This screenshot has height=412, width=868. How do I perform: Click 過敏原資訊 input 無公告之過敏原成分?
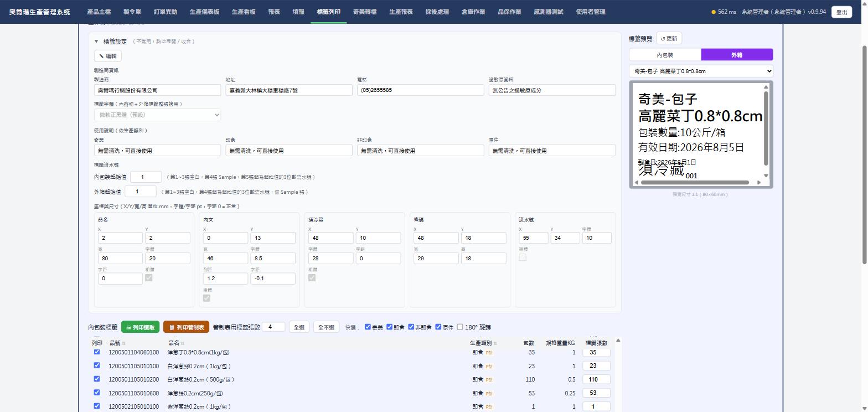[552, 90]
